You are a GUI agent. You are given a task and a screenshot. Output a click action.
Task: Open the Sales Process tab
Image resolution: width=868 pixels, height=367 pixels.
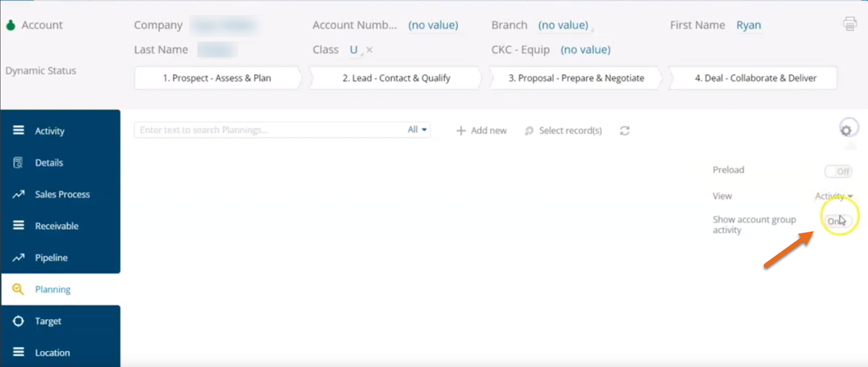pyautogui.click(x=62, y=194)
